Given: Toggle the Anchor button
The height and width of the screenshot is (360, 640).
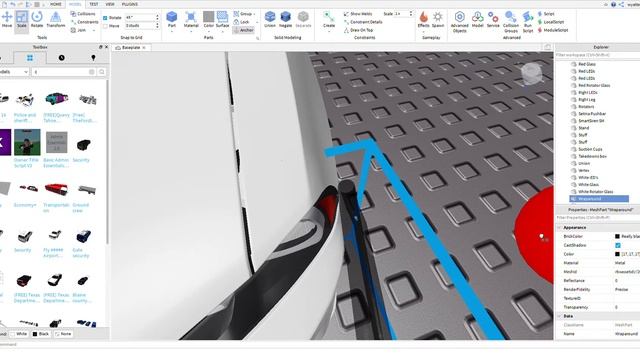Looking at the screenshot, I should click(x=244, y=30).
